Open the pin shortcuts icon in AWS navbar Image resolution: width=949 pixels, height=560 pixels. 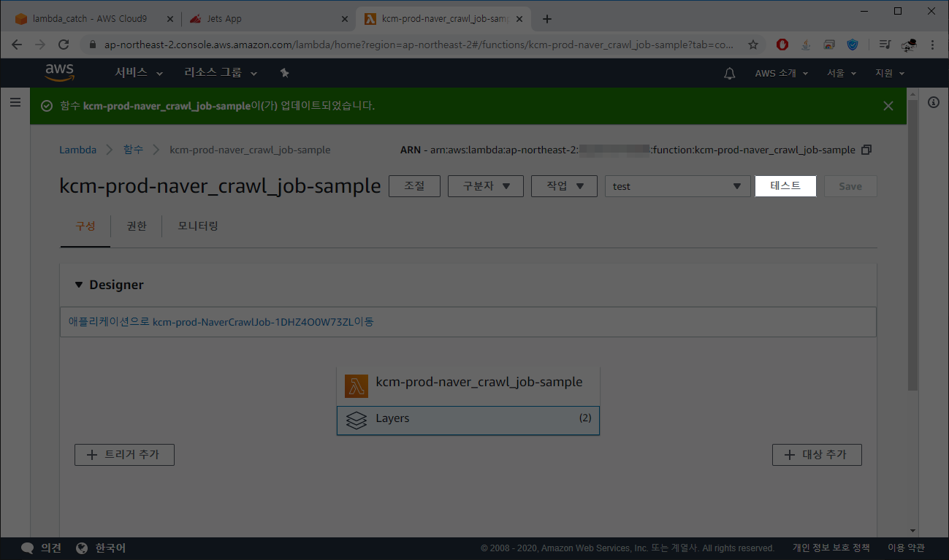coord(285,73)
